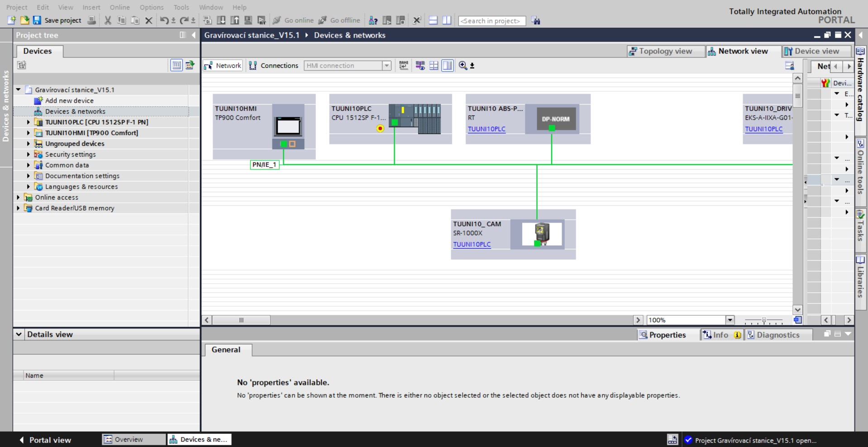Open the Online menu
868x447 pixels.
coord(119,7)
